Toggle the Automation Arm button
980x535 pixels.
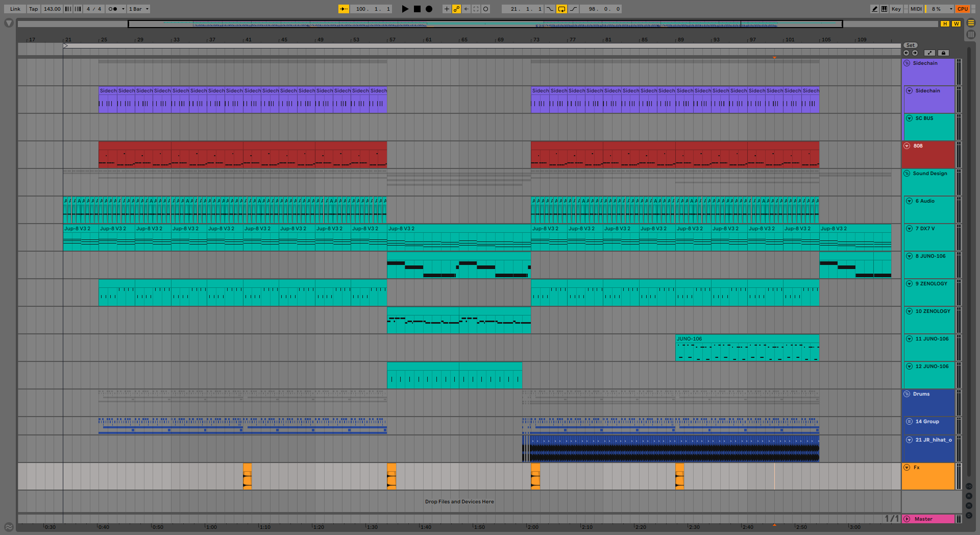tap(456, 9)
